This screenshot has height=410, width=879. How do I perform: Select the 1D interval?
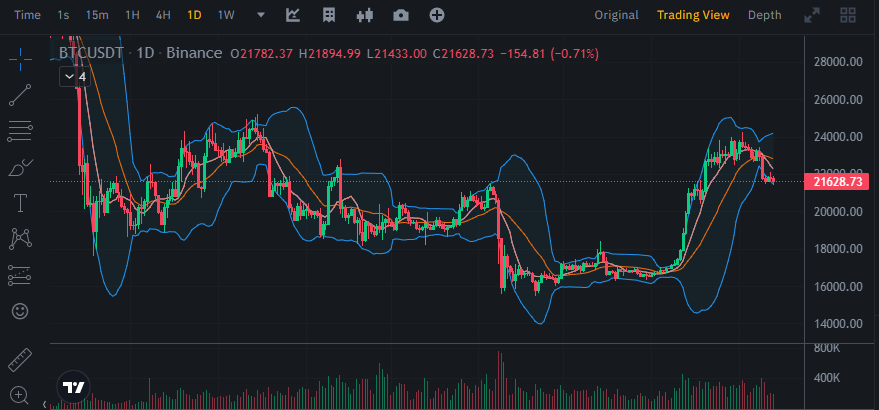point(194,15)
